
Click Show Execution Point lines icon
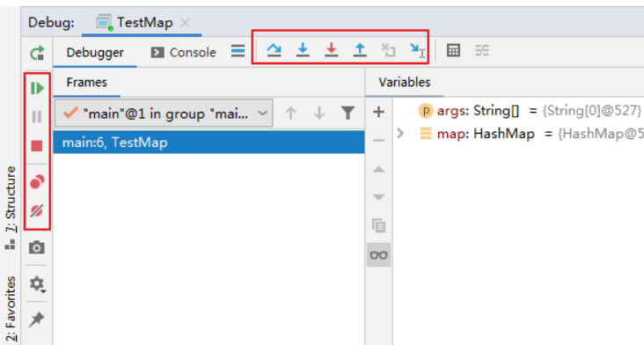tap(238, 51)
